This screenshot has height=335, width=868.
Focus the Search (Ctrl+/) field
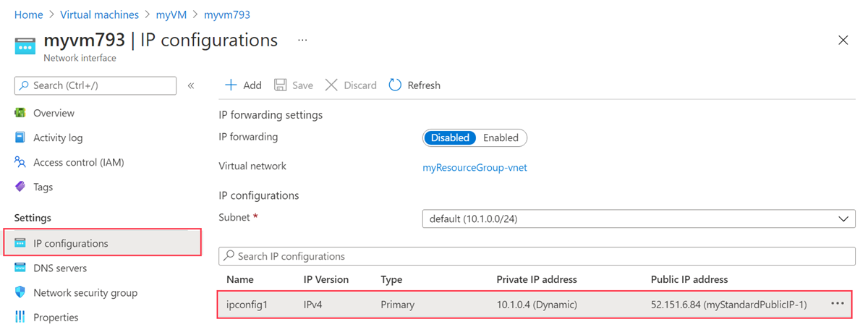(95, 85)
